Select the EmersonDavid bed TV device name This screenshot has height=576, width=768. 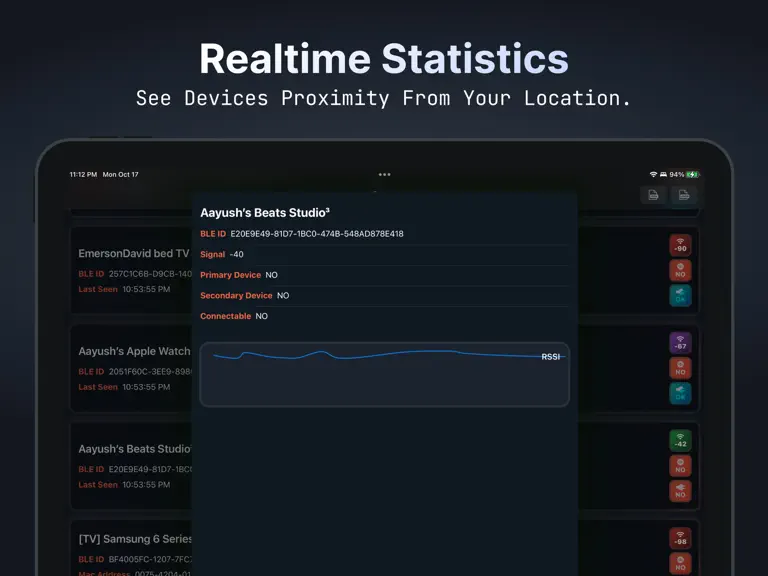click(x=134, y=253)
